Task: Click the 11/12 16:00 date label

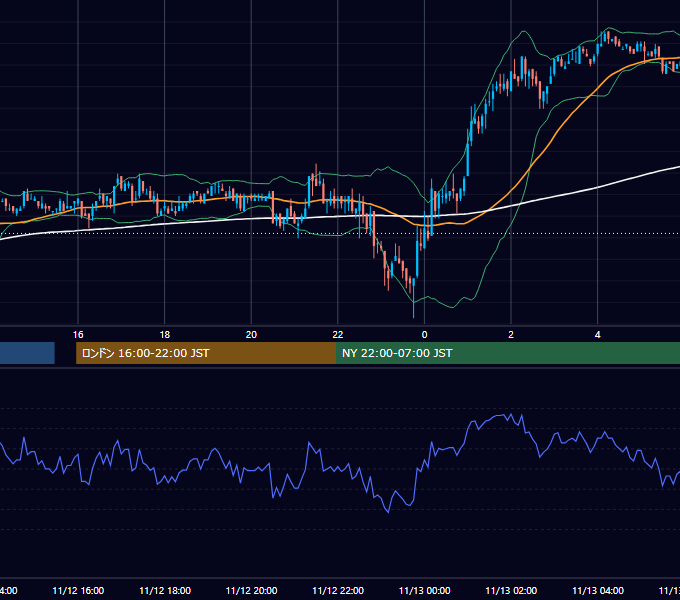Action: 78,590
